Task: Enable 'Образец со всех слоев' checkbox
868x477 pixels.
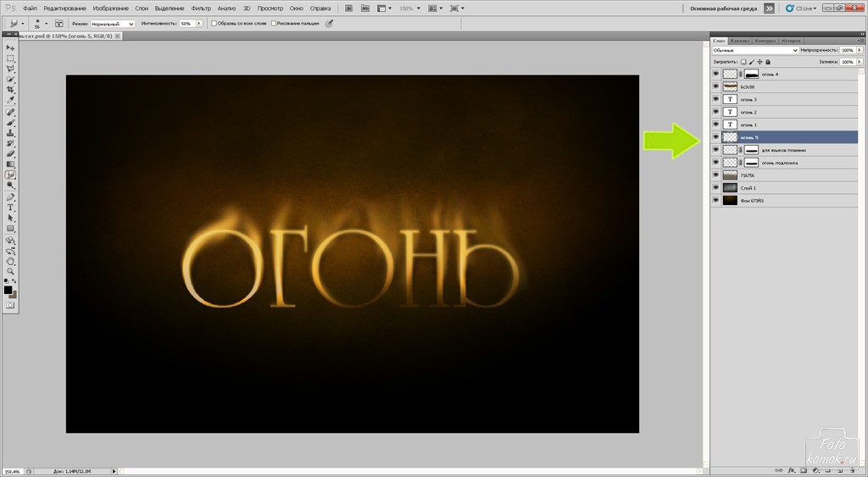Action: (214, 24)
